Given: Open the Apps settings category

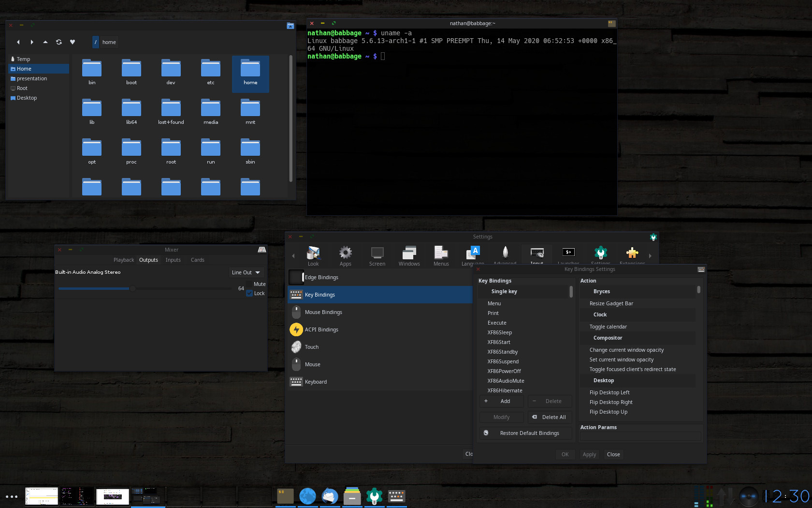Looking at the screenshot, I should click(x=345, y=255).
